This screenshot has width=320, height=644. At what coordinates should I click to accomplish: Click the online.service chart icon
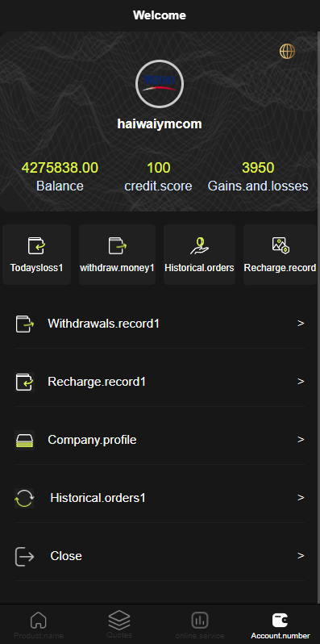(x=200, y=620)
